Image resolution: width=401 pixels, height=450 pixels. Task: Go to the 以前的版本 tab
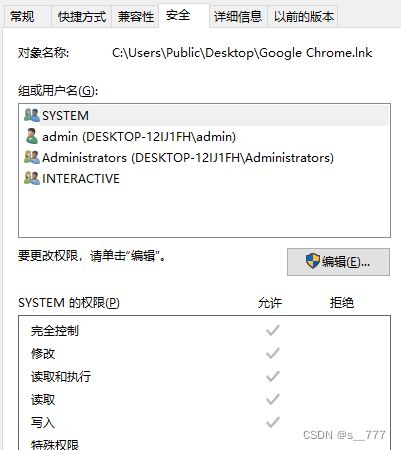tap(303, 16)
